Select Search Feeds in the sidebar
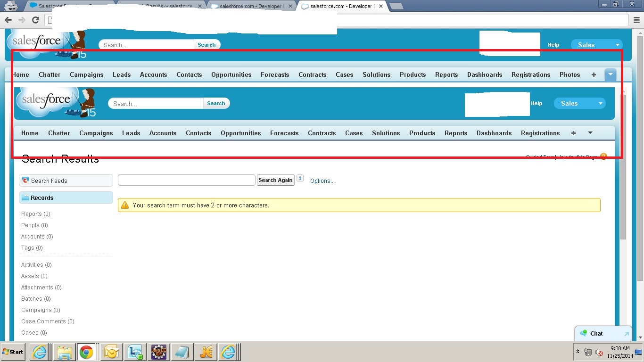The image size is (644, 362). [66, 181]
